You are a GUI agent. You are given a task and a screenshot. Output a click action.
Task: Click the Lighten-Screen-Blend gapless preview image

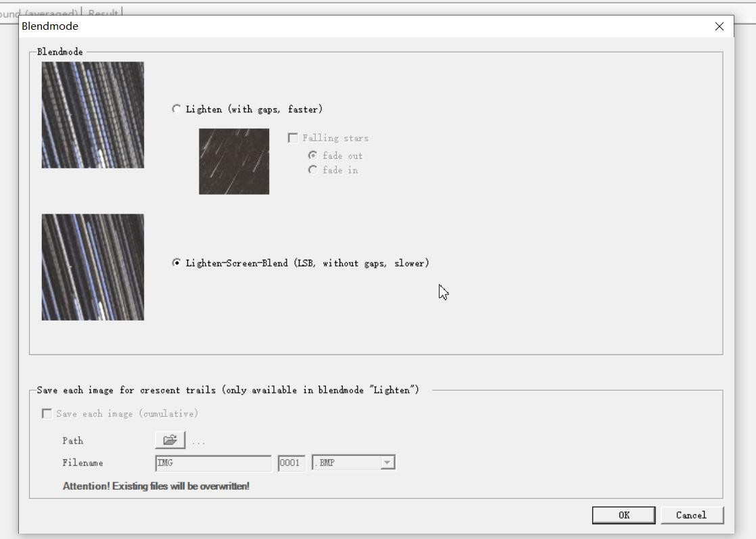[93, 267]
